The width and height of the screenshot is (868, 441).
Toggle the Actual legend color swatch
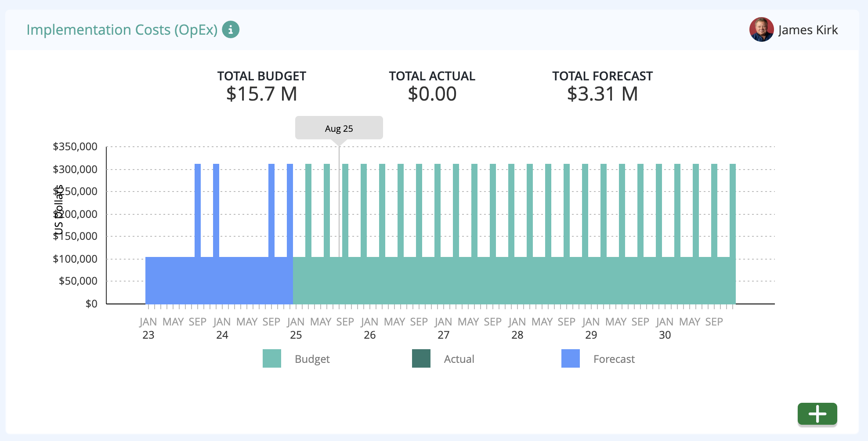[421, 358]
